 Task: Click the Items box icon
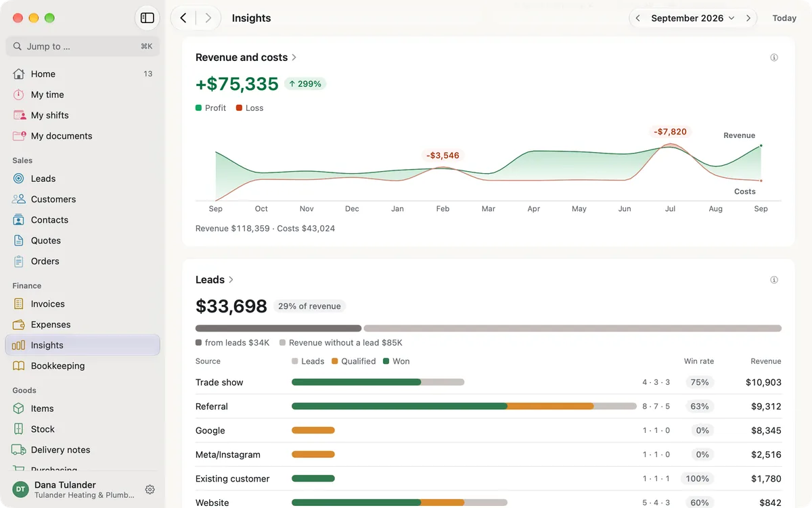pyautogui.click(x=19, y=409)
